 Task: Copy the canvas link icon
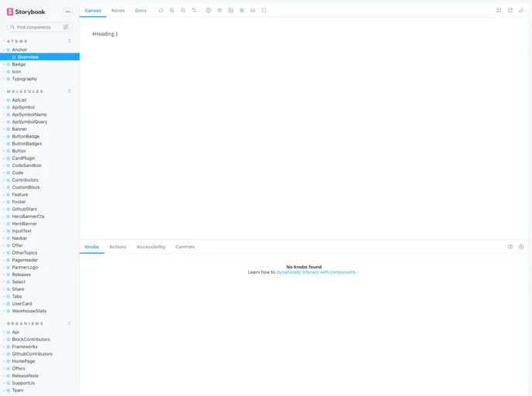[x=521, y=11]
